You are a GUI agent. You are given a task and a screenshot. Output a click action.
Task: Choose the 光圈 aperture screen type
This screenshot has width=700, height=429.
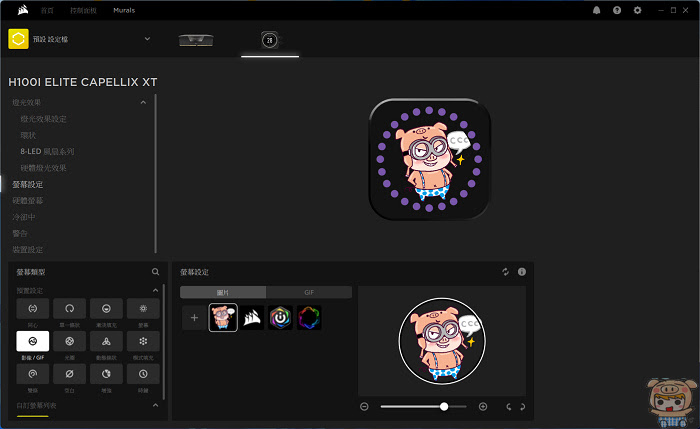(x=70, y=341)
